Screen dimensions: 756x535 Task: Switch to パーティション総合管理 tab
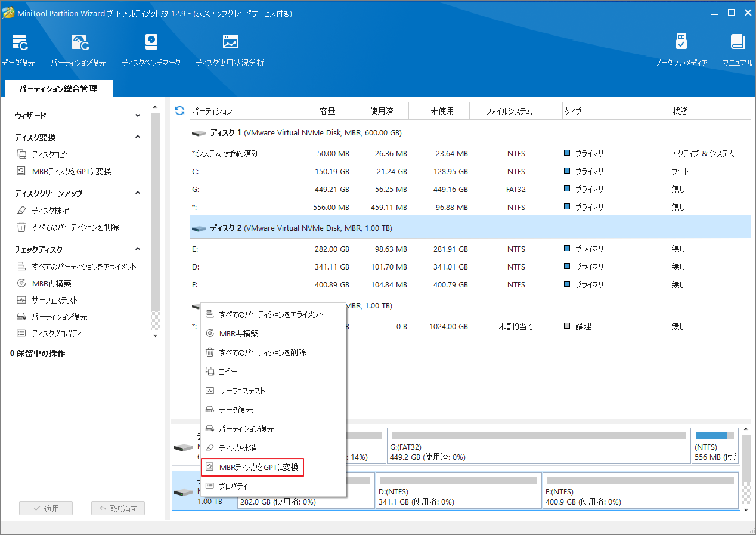click(x=58, y=89)
